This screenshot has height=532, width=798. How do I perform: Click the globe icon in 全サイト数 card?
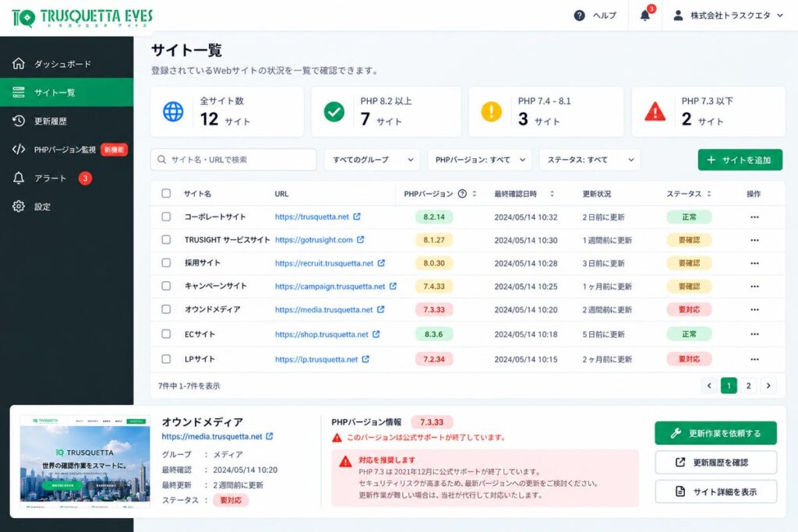[173, 111]
